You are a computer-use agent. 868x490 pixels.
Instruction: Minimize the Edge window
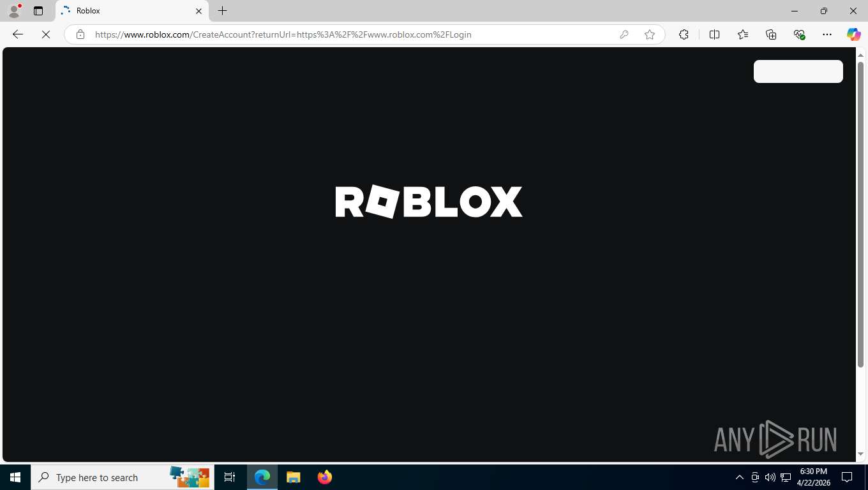coord(795,11)
